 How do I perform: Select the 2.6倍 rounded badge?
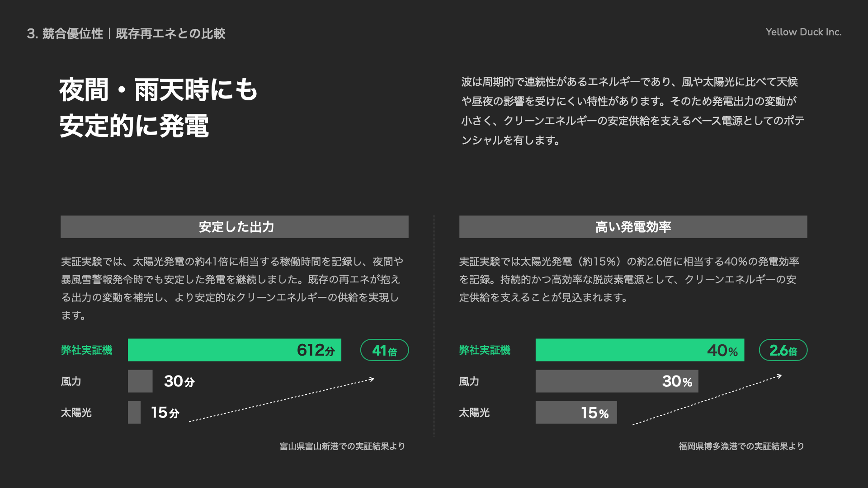point(783,350)
